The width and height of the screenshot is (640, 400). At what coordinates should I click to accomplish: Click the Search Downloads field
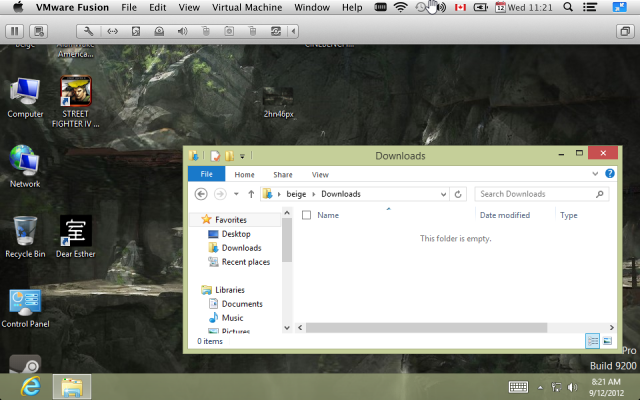tap(542, 194)
